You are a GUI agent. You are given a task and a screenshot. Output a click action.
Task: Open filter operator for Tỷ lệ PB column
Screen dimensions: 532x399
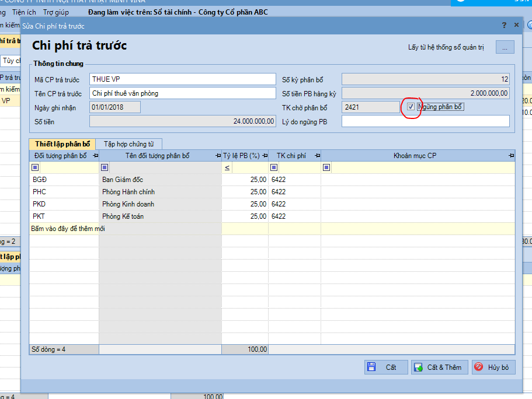pos(227,167)
